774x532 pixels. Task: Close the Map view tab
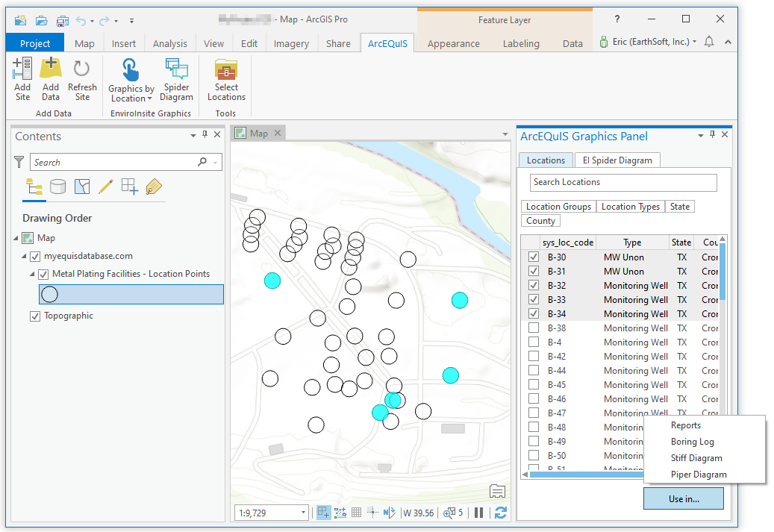278,133
